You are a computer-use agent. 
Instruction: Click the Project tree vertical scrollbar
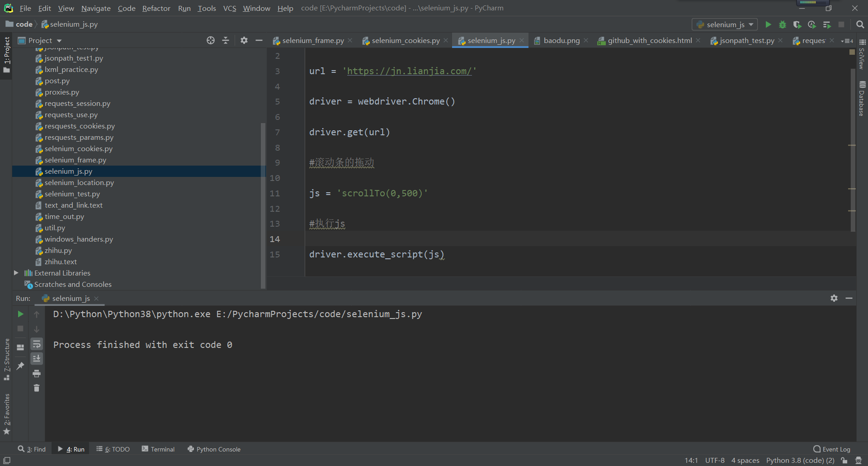pos(263,205)
